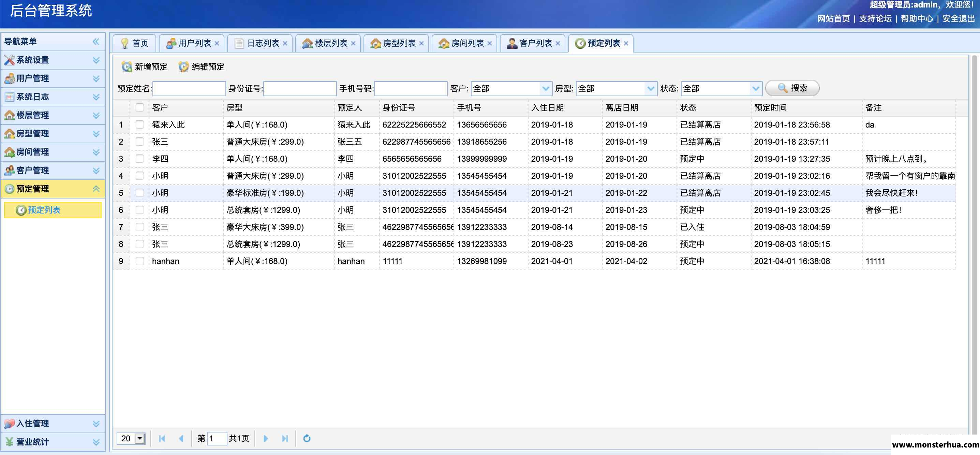Open the page size dropdown showing 20

coord(140,438)
